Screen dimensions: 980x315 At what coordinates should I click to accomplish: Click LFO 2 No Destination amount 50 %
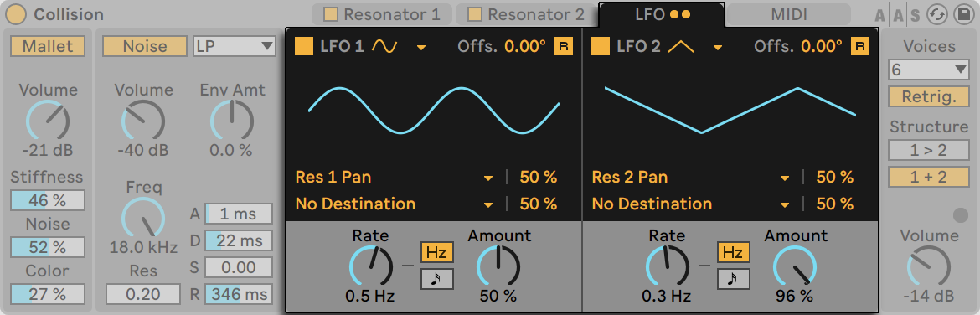click(x=834, y=204)
